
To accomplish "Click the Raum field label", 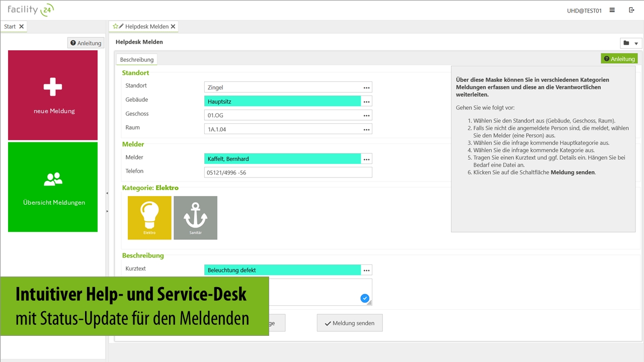I will pos(133,127).
